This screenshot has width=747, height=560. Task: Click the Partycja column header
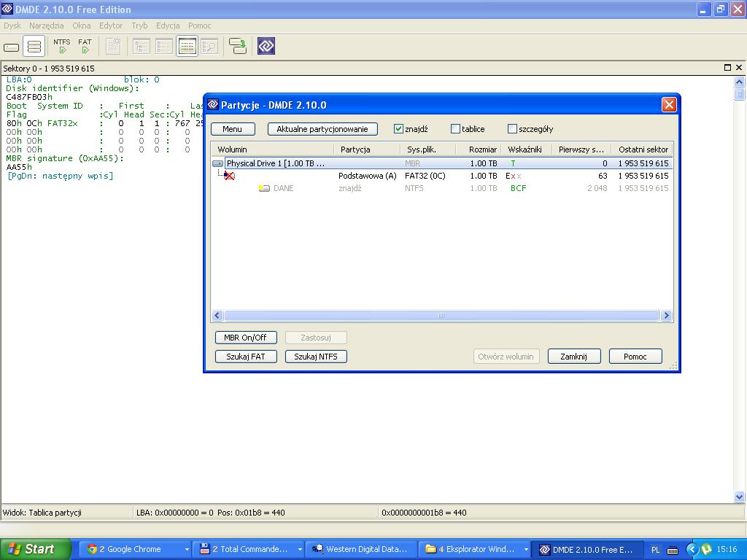pos(368,149)
